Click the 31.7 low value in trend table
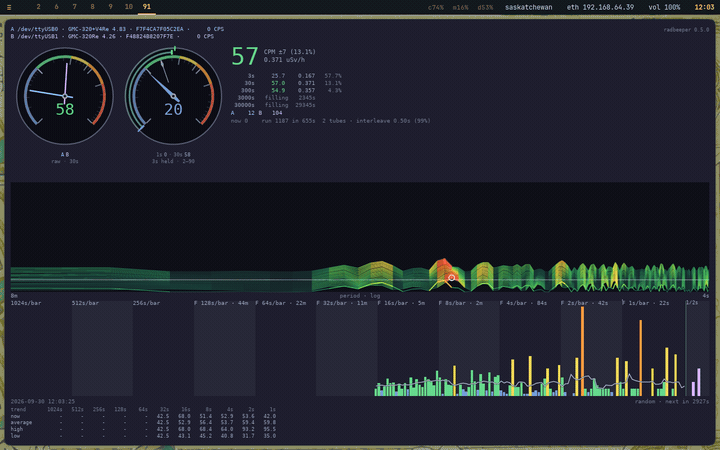This screenshot has height=450, width=720. coord(248,436)
